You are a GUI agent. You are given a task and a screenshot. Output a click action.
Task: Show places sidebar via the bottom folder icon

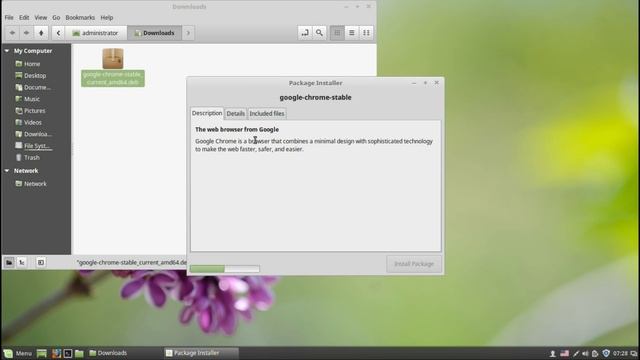9,262
